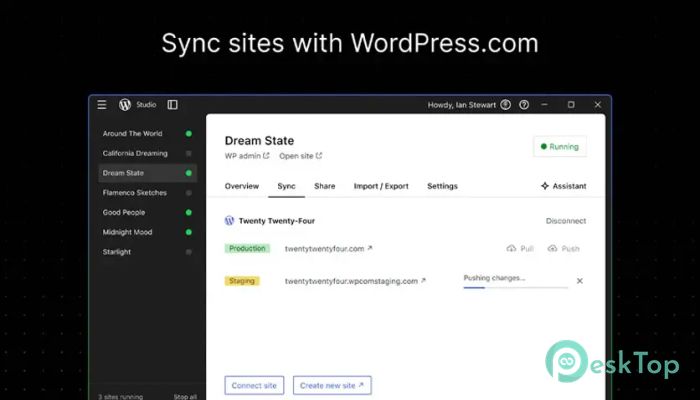Click the "Pushing changes…" status text

(x=494, y=278)
